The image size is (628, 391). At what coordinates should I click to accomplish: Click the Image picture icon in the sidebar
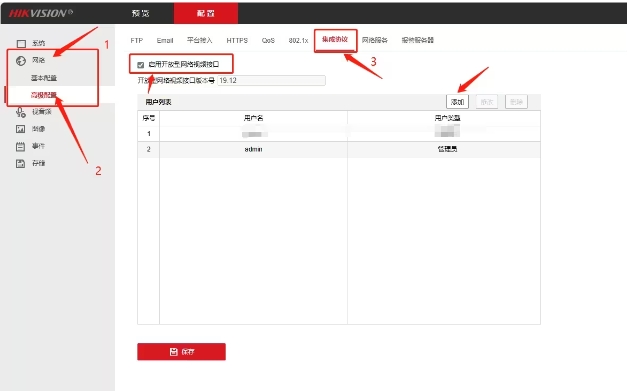click(20, 129)
